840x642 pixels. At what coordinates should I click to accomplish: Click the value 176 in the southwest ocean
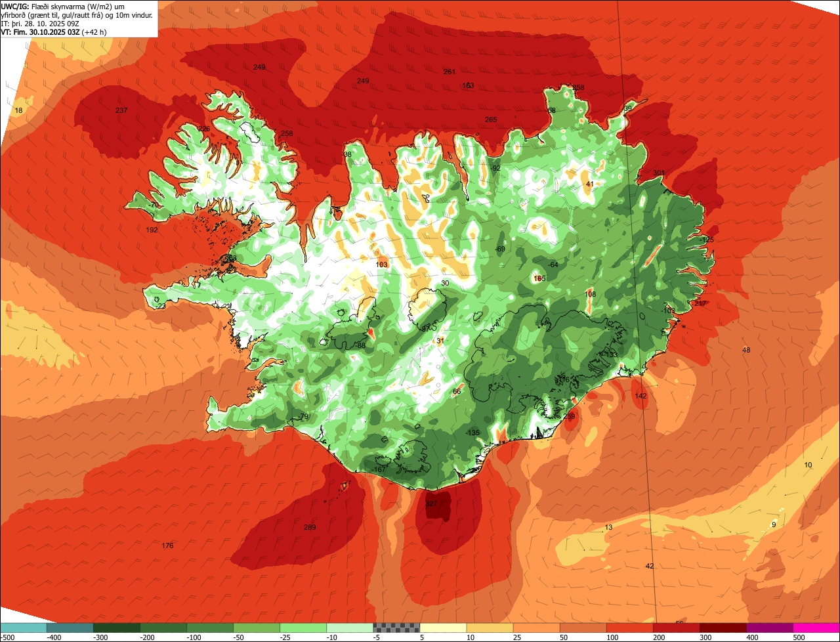167,546
